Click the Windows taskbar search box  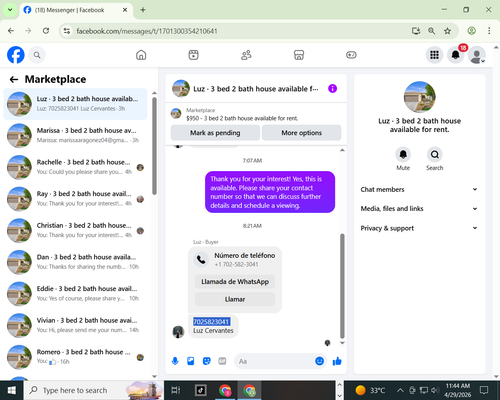(94, 390)
